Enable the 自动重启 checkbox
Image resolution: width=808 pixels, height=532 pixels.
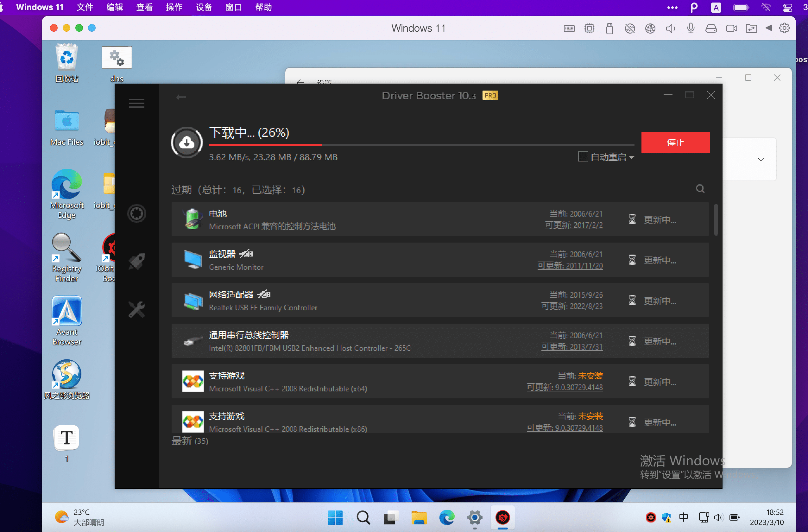coord(583,156)
